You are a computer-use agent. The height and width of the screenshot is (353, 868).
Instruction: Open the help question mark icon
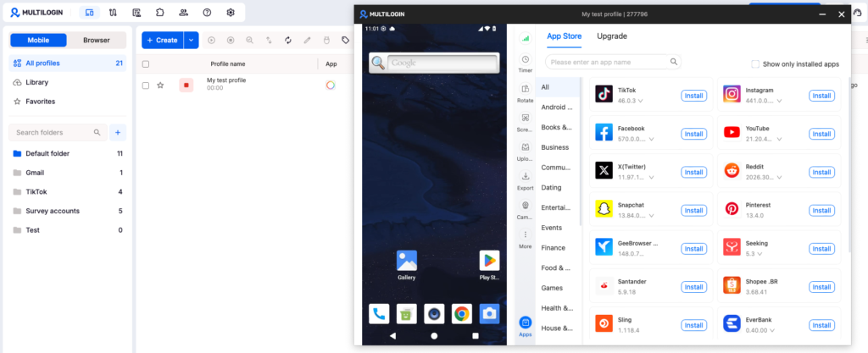[207, 12]
